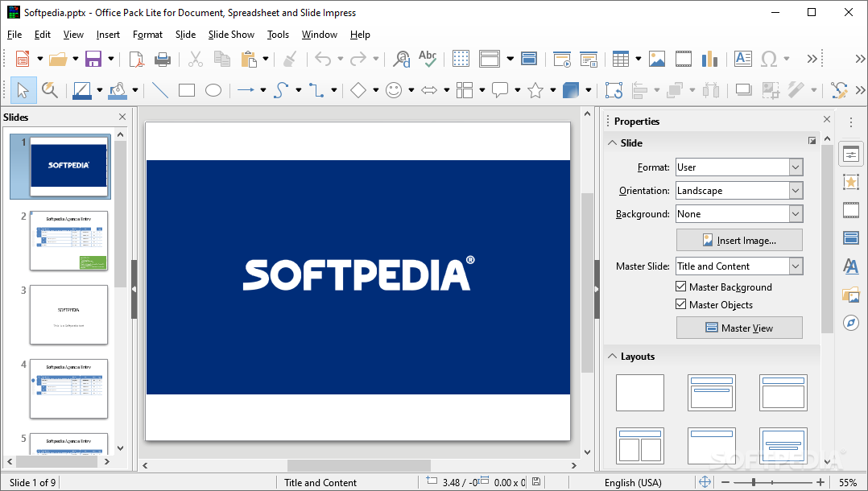This screenshot has width=868, height=491.
Task: Collapse the Slide section in Properties
Action: (x=612, y=142)
